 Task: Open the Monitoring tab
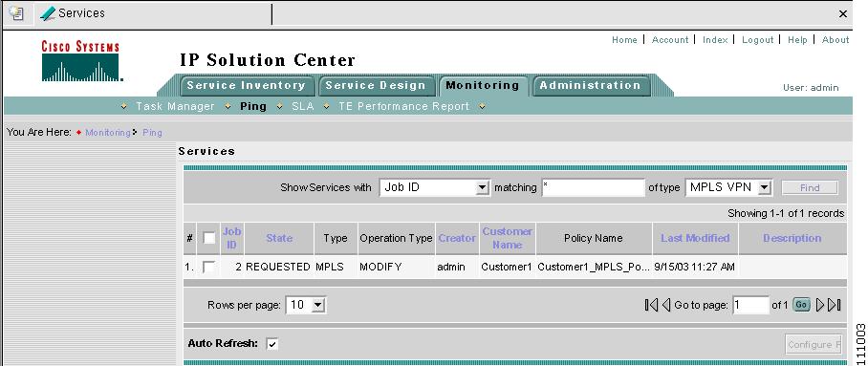(x=483, y=86)
